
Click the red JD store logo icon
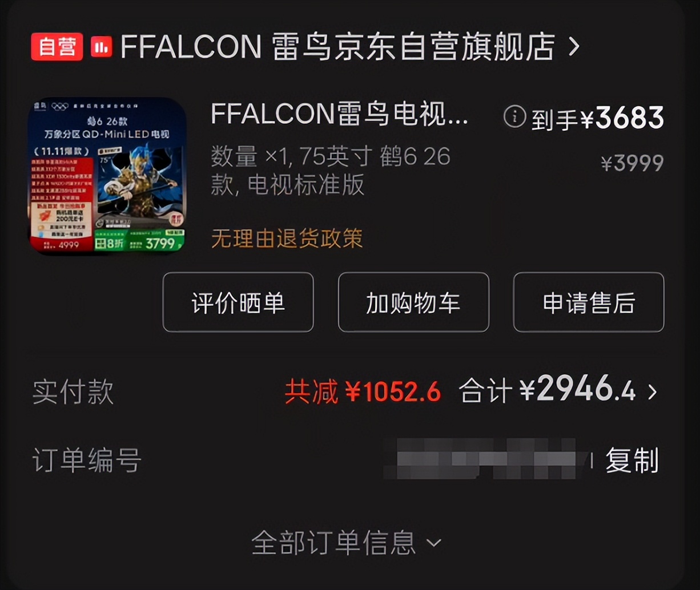click(102, 47)
